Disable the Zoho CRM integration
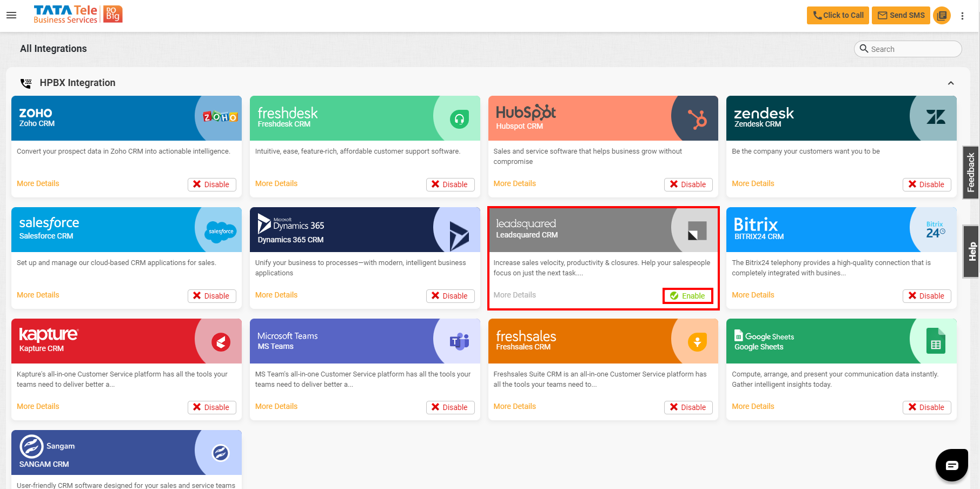980x489 pixels. [211, 184]
